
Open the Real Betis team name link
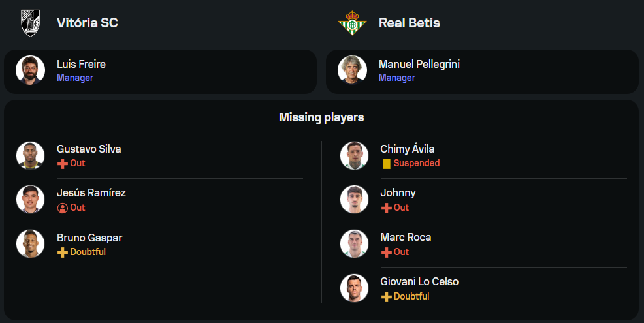click(x=409, y=23)
